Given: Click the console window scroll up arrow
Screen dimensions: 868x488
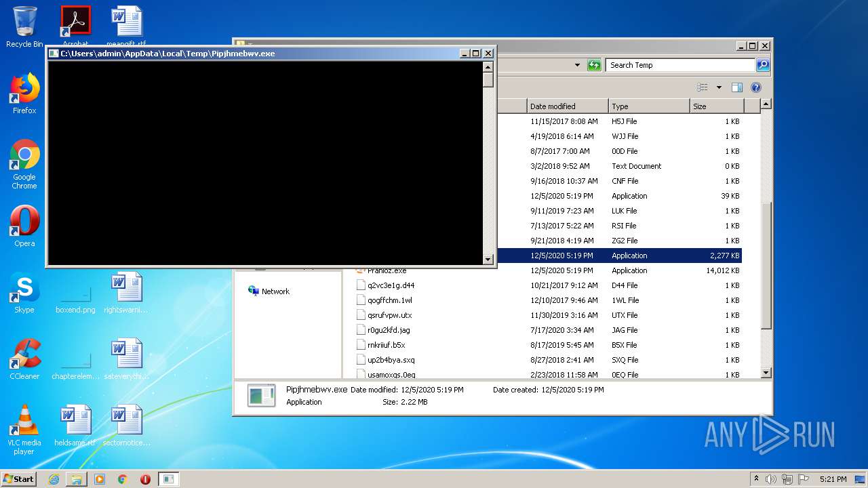Looking at the screenshot, I should pyautogui.click(x=488, y=66).
